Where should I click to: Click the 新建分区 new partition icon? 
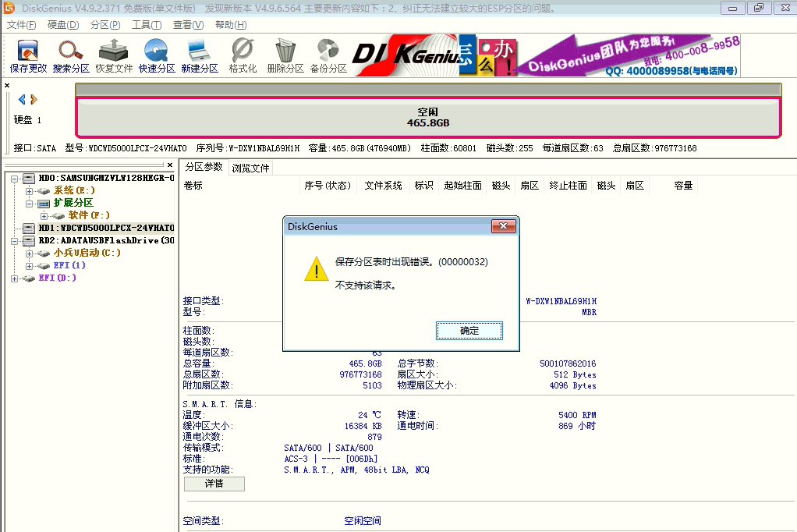201,55
